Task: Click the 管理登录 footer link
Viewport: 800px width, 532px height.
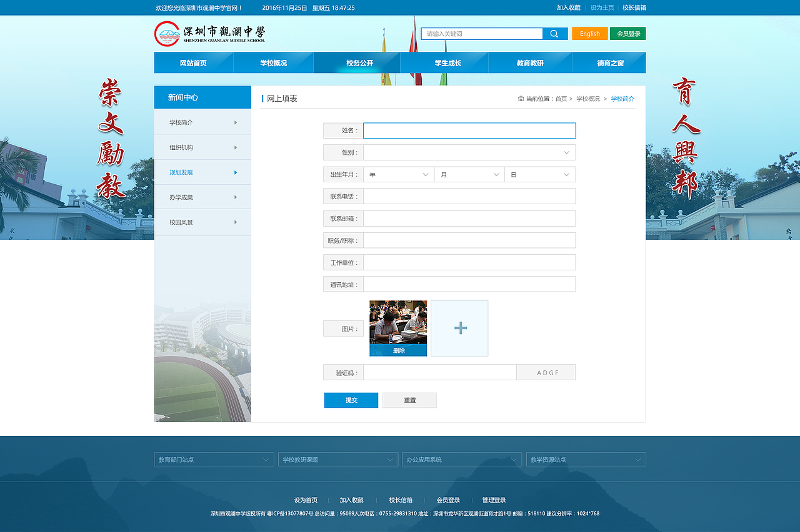Action: 493,500
